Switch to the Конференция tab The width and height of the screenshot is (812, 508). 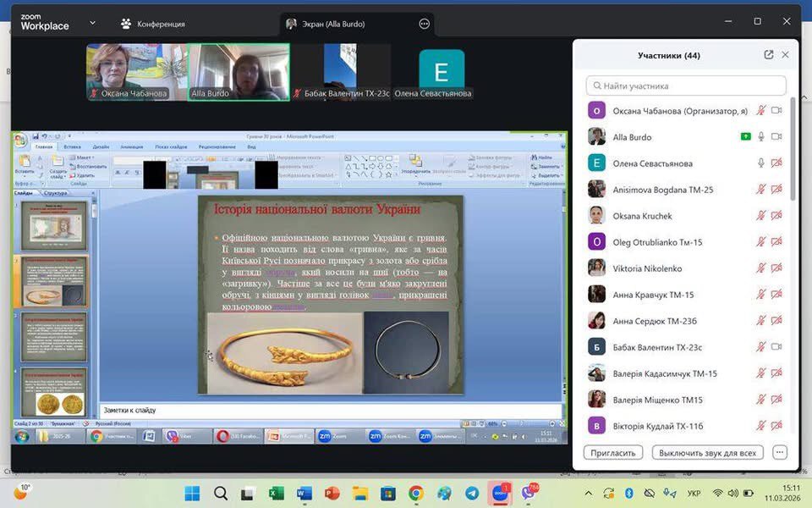pos(159,24)
